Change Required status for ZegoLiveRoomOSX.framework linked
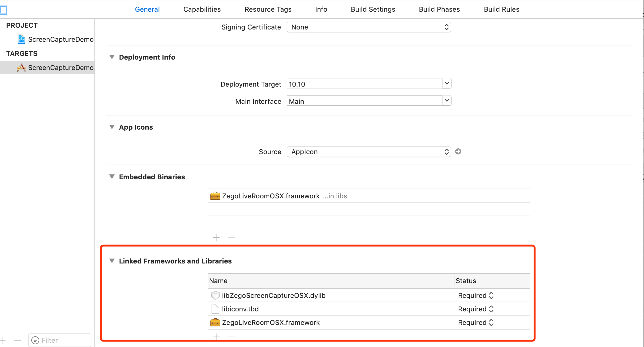 [x=476, y=322]
